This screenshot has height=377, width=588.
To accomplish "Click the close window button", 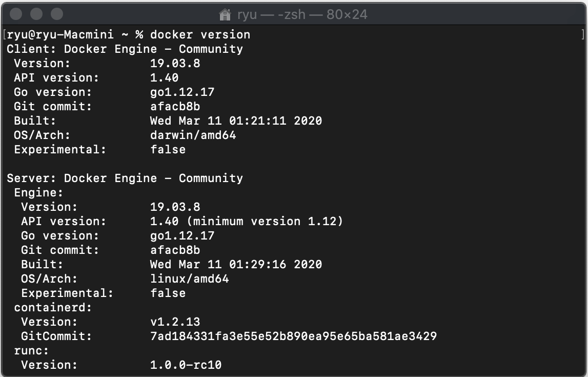I will coord(16,14).
